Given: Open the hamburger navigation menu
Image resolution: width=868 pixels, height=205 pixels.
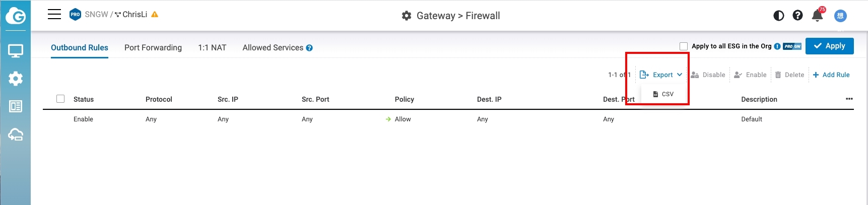Looking at the screenshot, I should coord(54,14).
